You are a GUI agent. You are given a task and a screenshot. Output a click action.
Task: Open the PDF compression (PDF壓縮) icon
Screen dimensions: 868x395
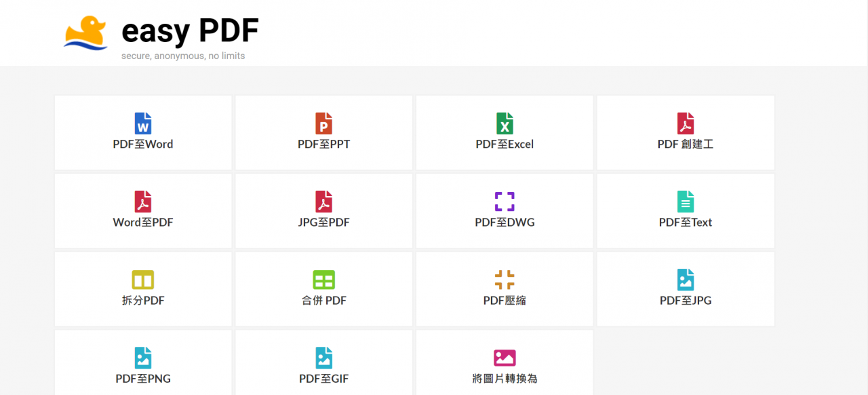click(505, 280)
